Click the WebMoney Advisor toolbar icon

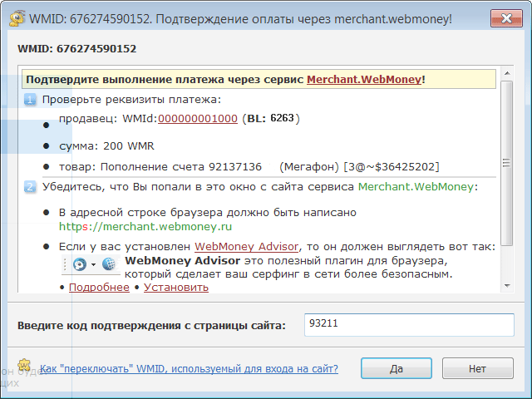tap(80, 264)
